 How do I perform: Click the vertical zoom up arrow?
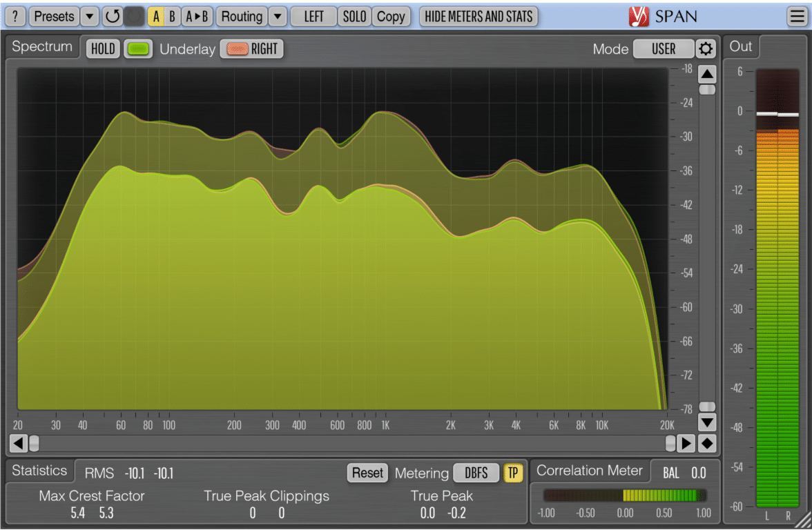(x=707, y=74)
